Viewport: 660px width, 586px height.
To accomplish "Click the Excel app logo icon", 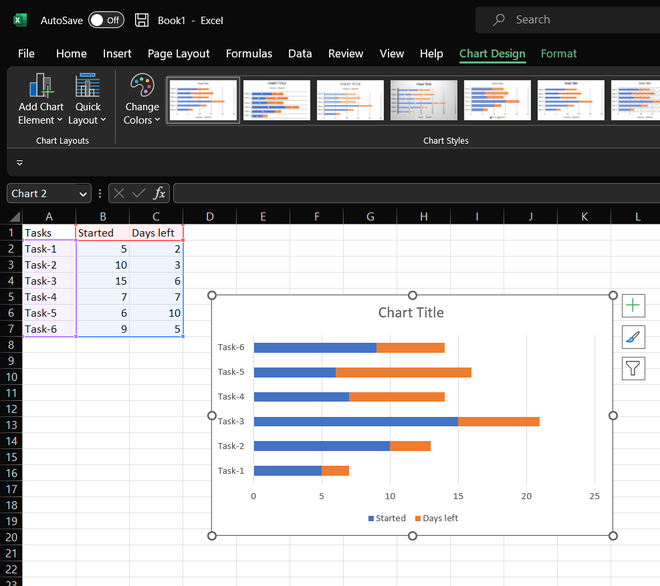I will coord(19,20).
